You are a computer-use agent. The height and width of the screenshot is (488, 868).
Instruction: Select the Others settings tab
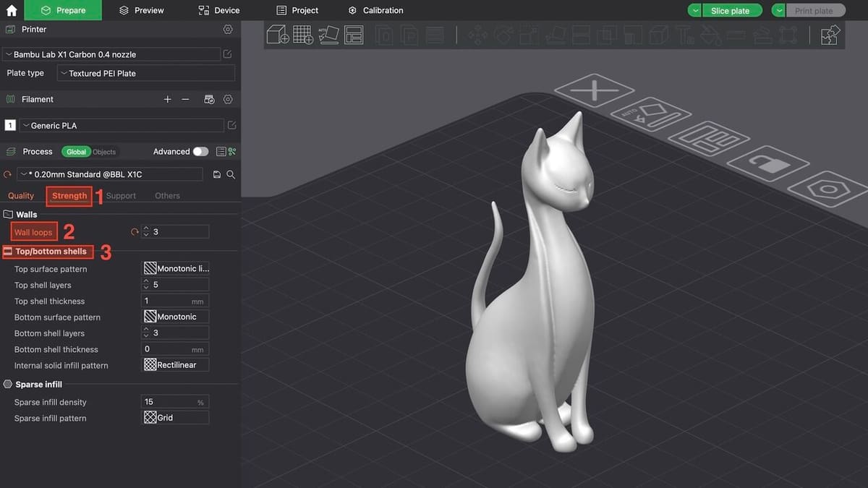click(x=167, y=195)
